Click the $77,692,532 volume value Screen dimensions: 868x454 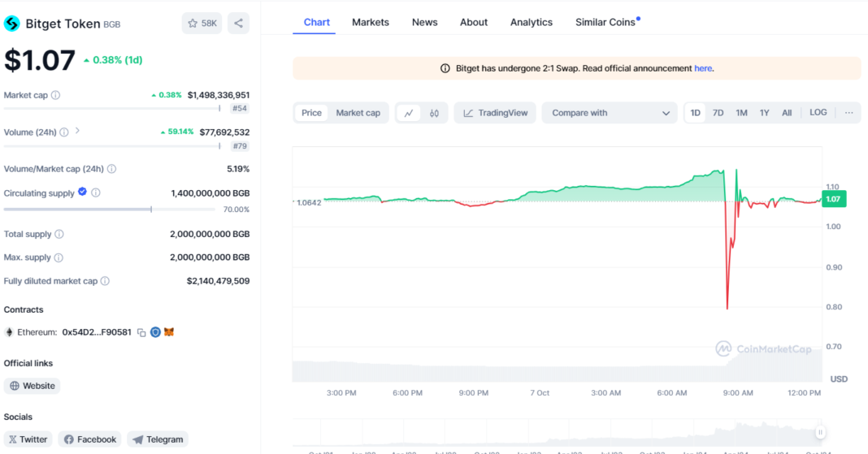(x=224, y=132)
